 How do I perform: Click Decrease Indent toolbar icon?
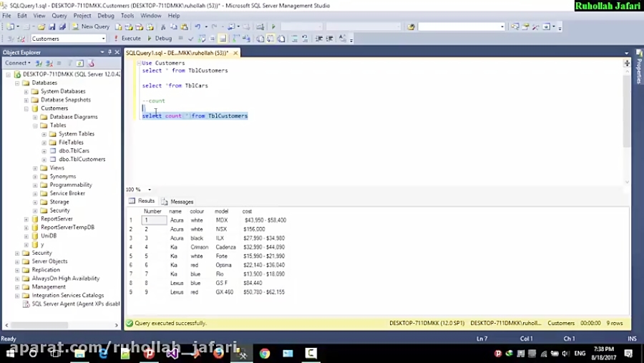[x=318, y=39]
